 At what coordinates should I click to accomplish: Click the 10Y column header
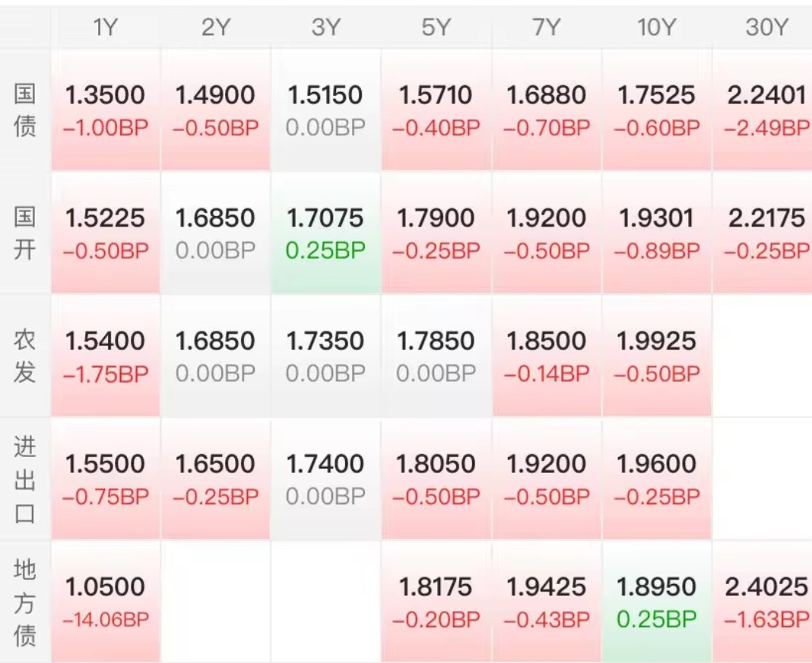[656, 28]
